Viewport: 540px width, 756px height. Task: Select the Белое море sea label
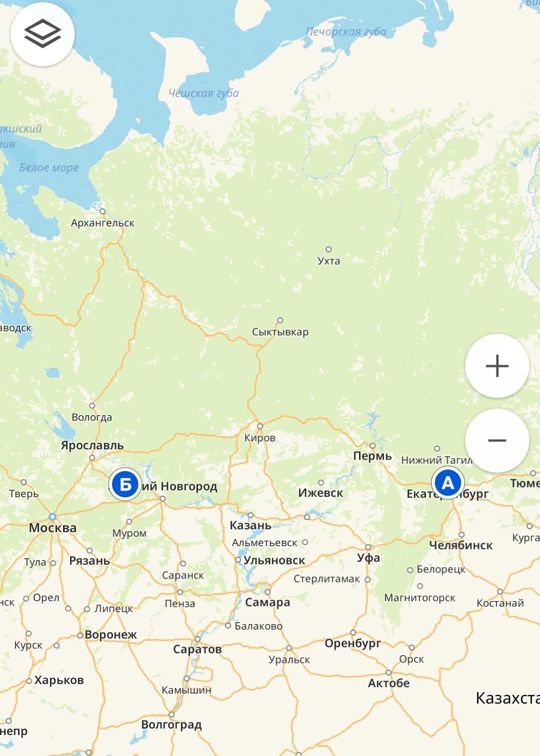49,168
